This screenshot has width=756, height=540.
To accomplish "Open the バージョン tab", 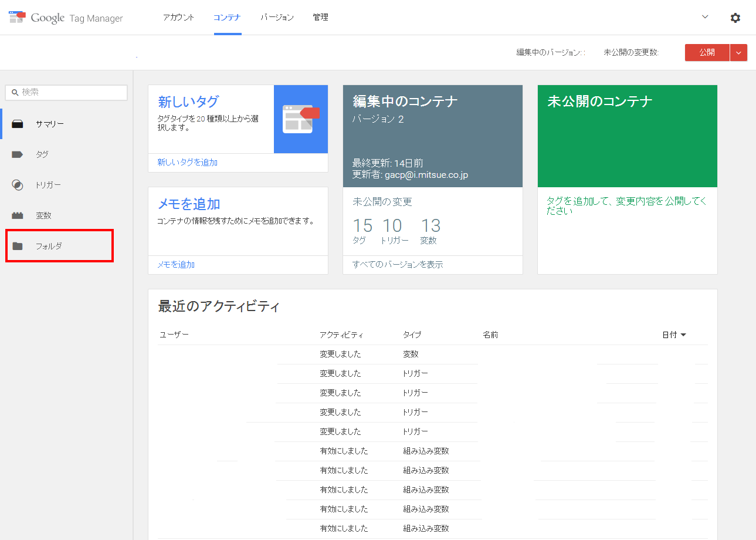I will 277,18.
